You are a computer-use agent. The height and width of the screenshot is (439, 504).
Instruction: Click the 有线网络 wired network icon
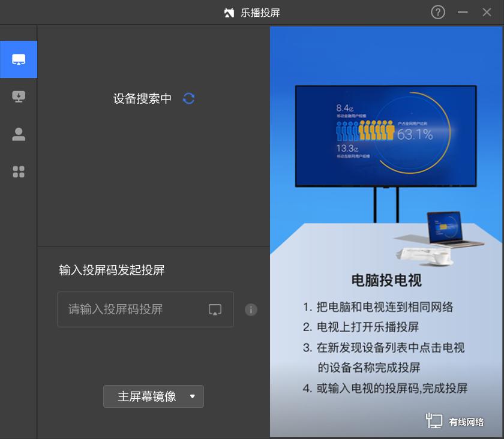point(434,420)
